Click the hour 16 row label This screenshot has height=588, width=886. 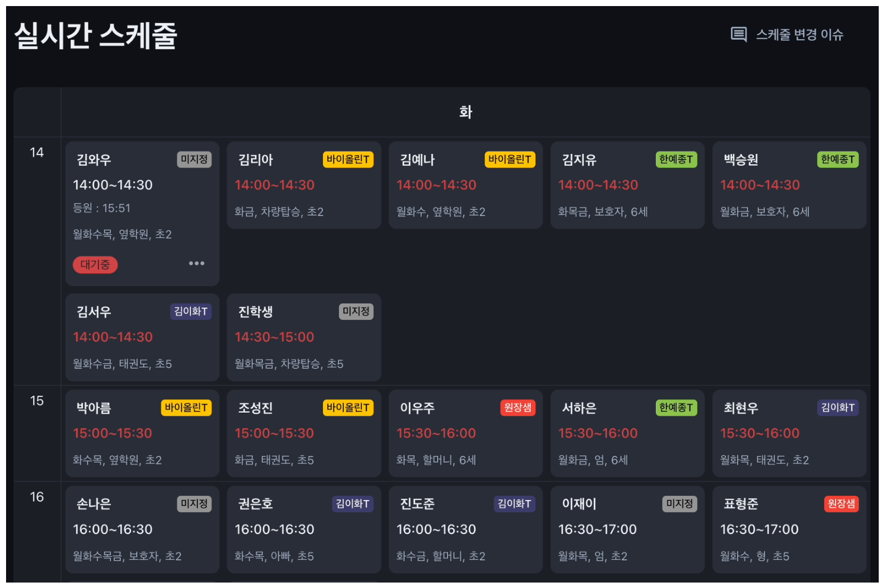37,497
